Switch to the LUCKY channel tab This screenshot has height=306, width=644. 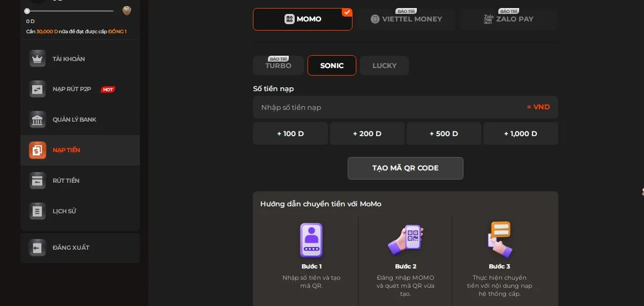pyautogui.click(x=384, y=65)
